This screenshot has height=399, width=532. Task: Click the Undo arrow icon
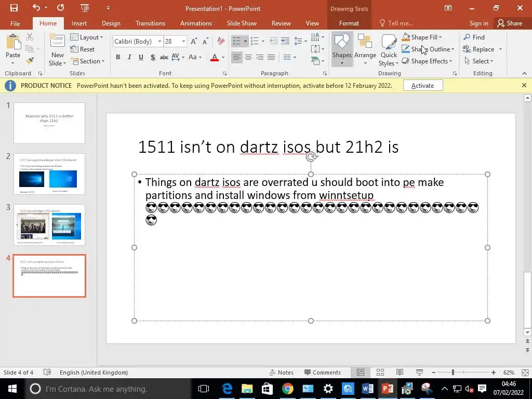(x=36, y=7)
